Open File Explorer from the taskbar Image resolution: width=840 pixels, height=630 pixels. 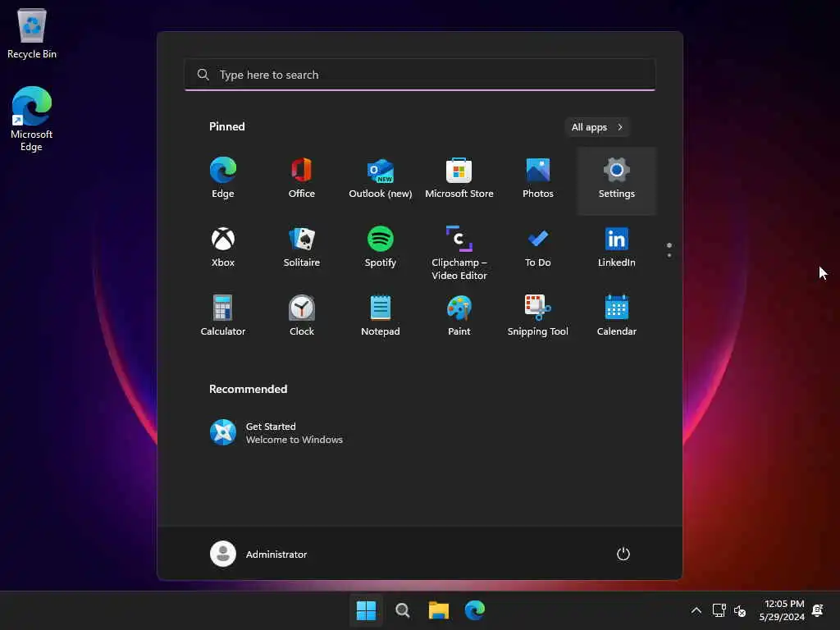click(x=439, y=610)
